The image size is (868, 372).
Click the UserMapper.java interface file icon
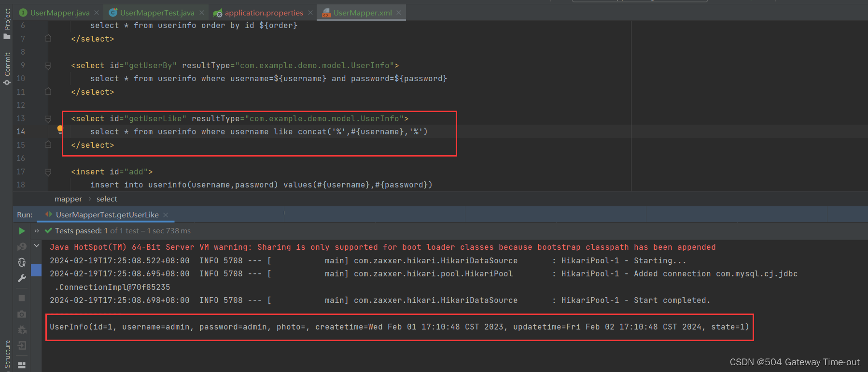pyautogui.click(x=23, y=13)
